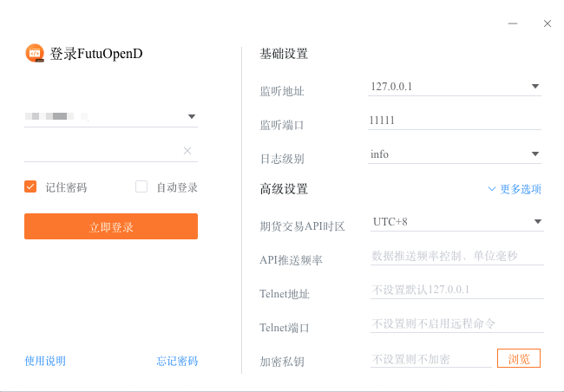
Task: Click 监听地址 label
Action: click(282, 91)
